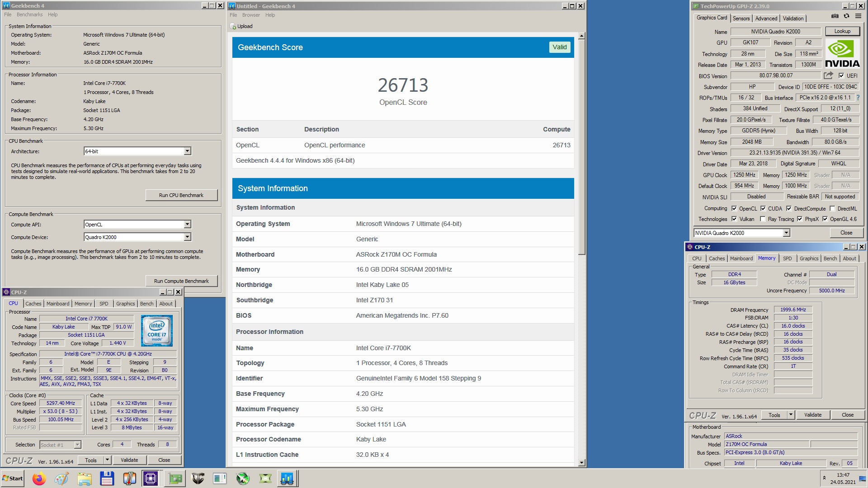Open the Paint palette taskbar icon

pos(61,479)
